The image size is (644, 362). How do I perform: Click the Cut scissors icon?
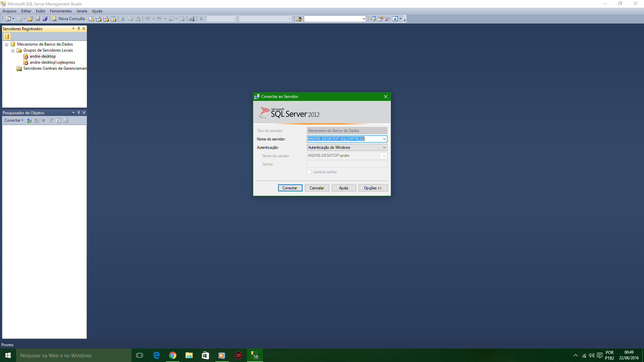tap(123, 19)
